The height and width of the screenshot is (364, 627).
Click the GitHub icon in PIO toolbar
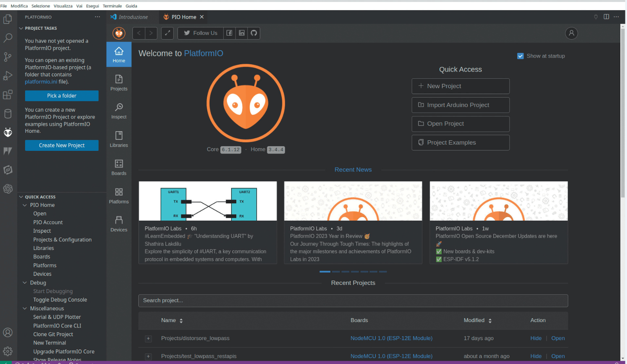click(x=254, y=33)
